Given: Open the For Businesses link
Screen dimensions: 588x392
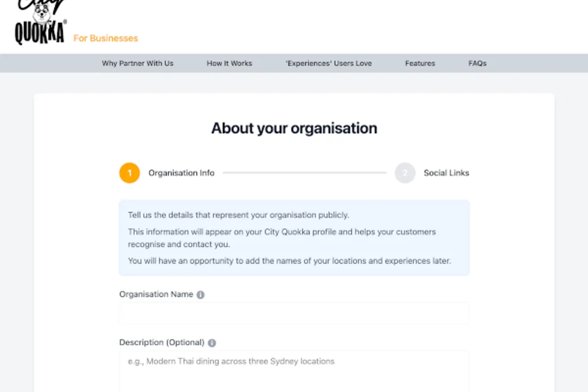Looking at the screenshot, I should [105, 38].
